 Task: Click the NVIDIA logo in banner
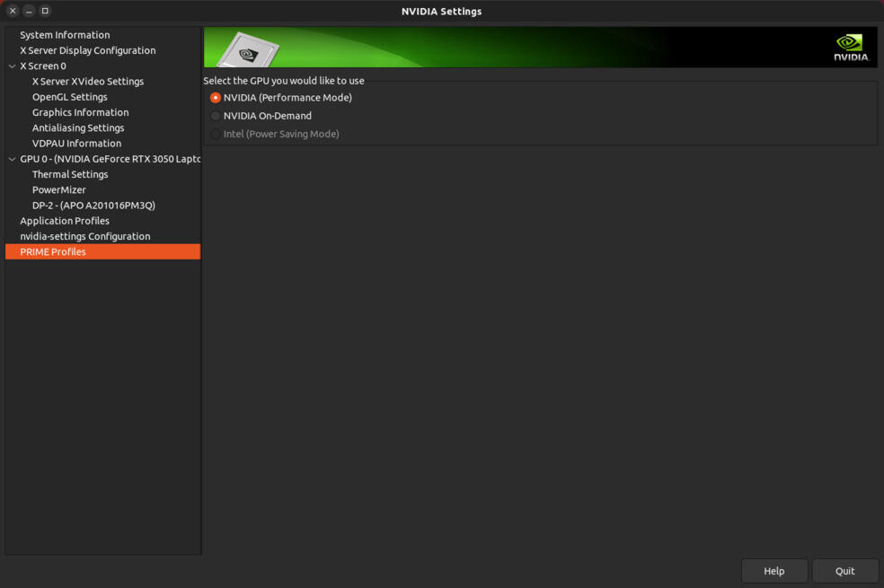pyautogui.click(x=852, y=48)
